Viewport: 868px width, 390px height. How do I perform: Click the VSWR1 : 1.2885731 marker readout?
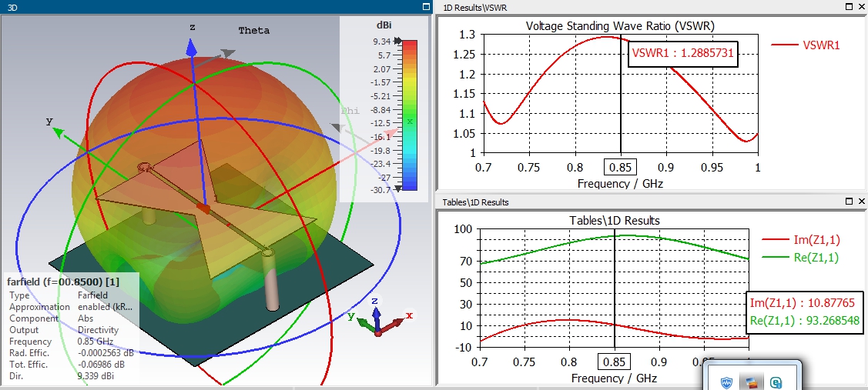(x=682, y=54)
